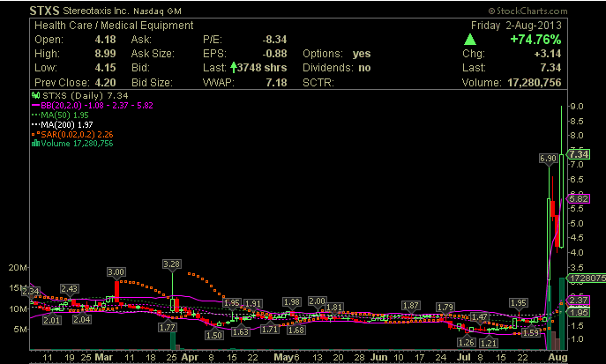Click the magenta 2.37 axis tag
The image size is (606, 364).
click(579, 301)
